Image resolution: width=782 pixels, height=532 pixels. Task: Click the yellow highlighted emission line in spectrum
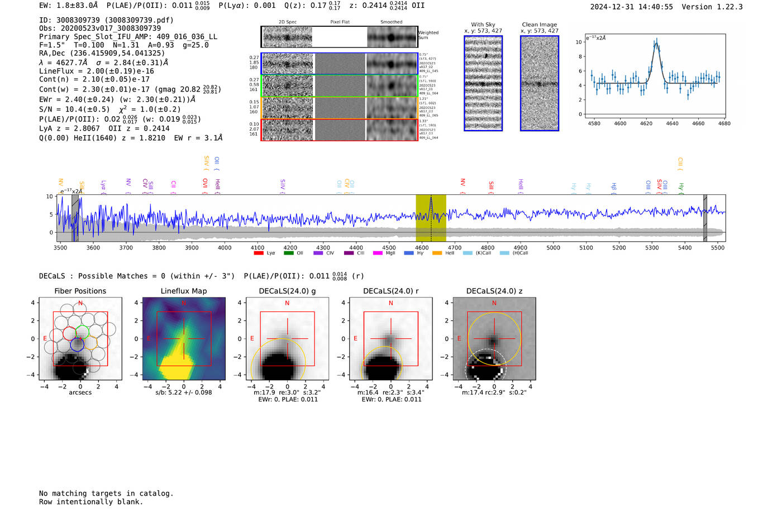point(431,218)
